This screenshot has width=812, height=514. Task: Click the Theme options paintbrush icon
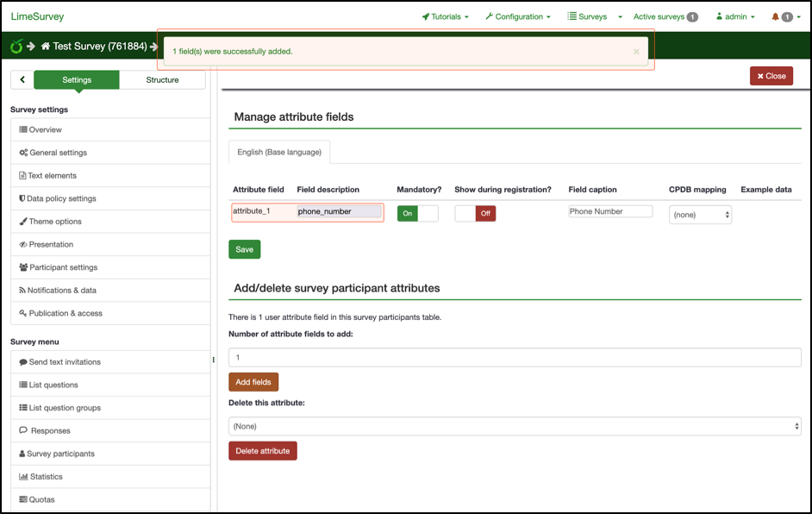point(23,222)
